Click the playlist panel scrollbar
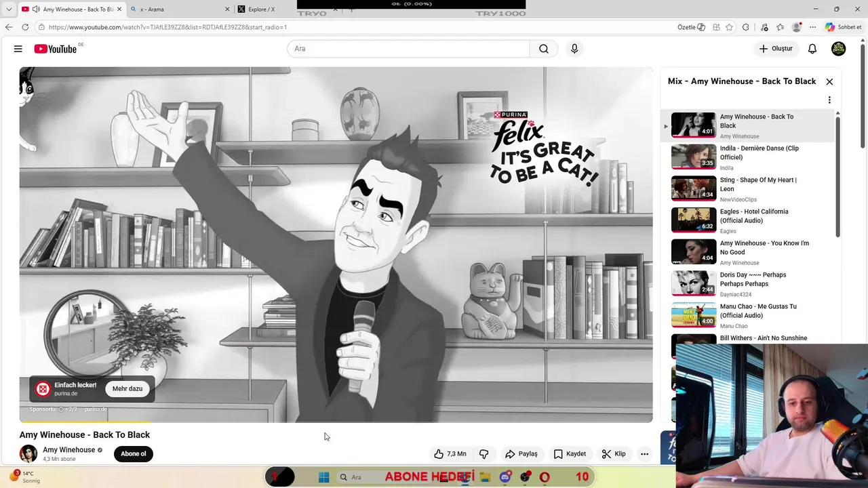The image size is (868, 488). (837, 176)
